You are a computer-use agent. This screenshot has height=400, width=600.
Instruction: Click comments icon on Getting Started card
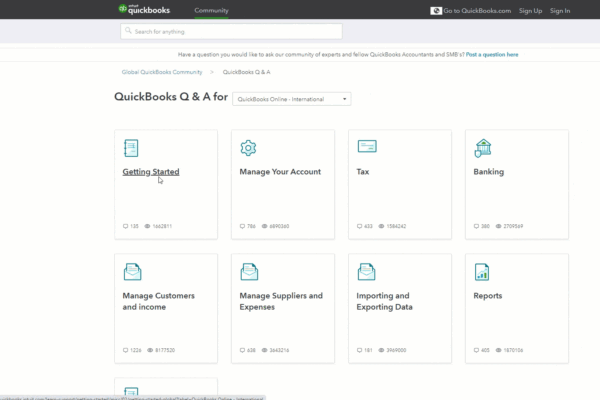[125, 226]
